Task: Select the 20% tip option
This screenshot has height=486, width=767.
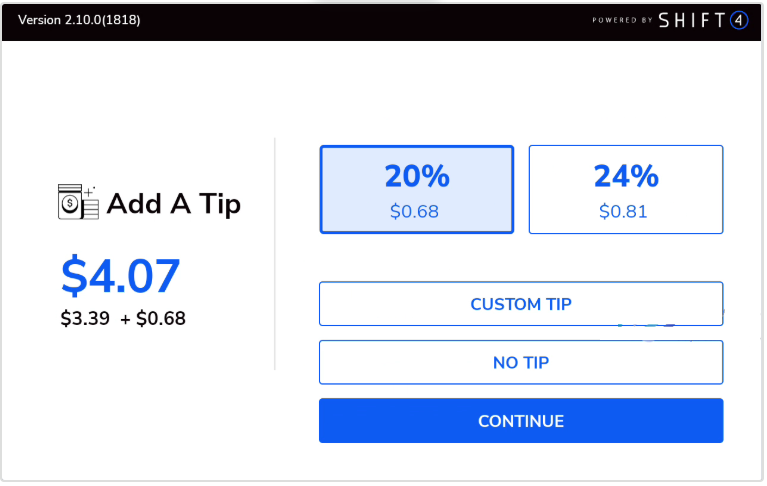Action: point(416,190)
